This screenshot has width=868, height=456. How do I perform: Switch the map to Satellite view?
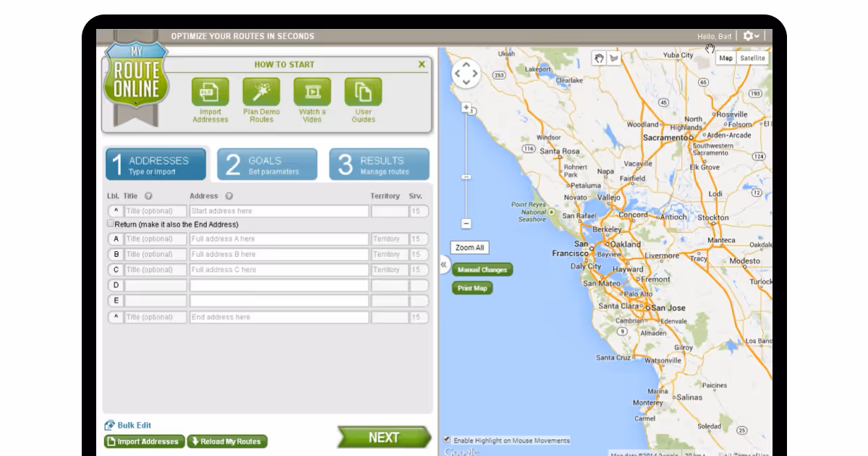(x=752, y=58)
